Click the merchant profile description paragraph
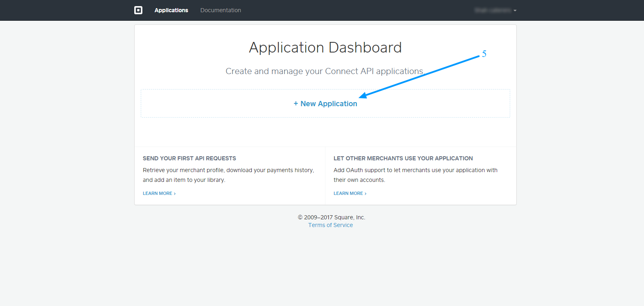Viewport: 644px width, 306px height. pyautogui.click(x=228, y=175)
